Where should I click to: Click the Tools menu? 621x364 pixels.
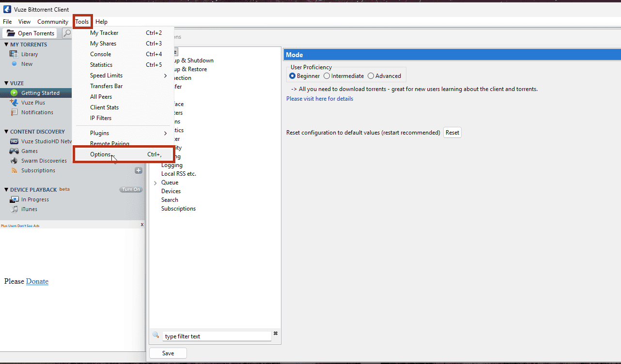pyautogui.click(x=82, y=22)
